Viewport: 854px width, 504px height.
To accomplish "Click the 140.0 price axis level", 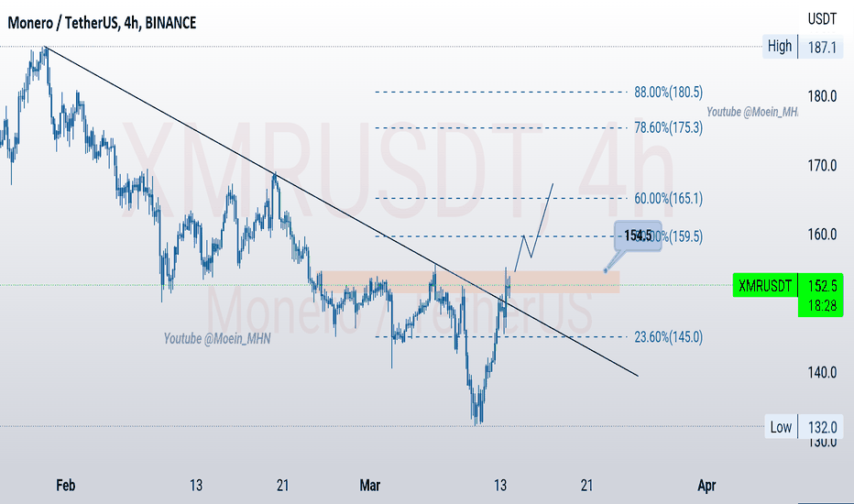I will point(822,373).
